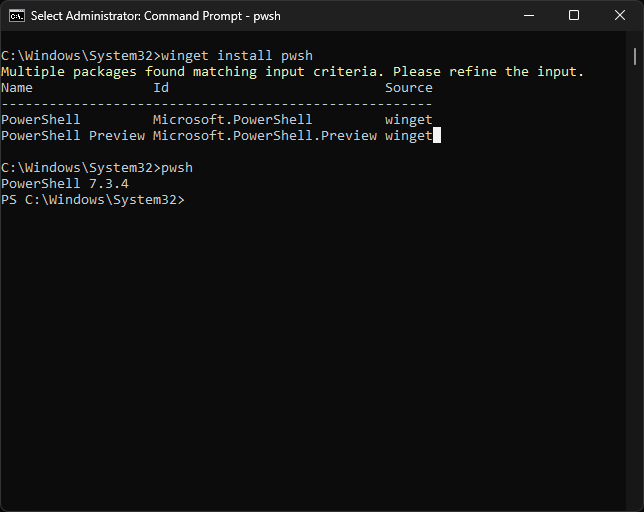The height and width of the screenshot is (512, 644).
Task: Click the 'PowerShell Preview' name entry
Action: pyautogui.click(x=73, y=136)
